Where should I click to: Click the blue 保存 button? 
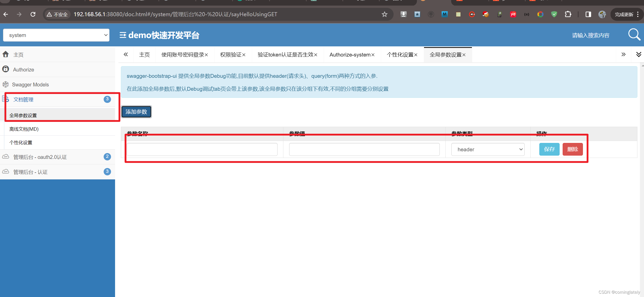pos(549,149)
